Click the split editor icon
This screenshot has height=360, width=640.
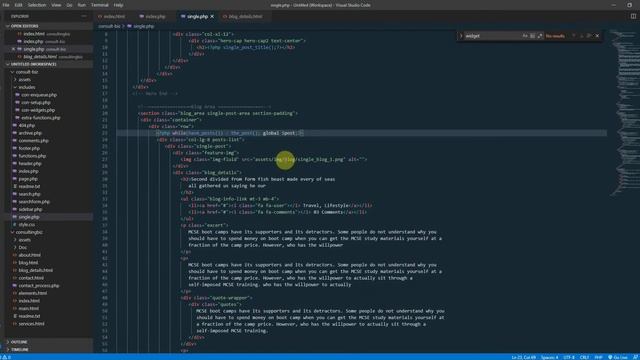[633, 16]
